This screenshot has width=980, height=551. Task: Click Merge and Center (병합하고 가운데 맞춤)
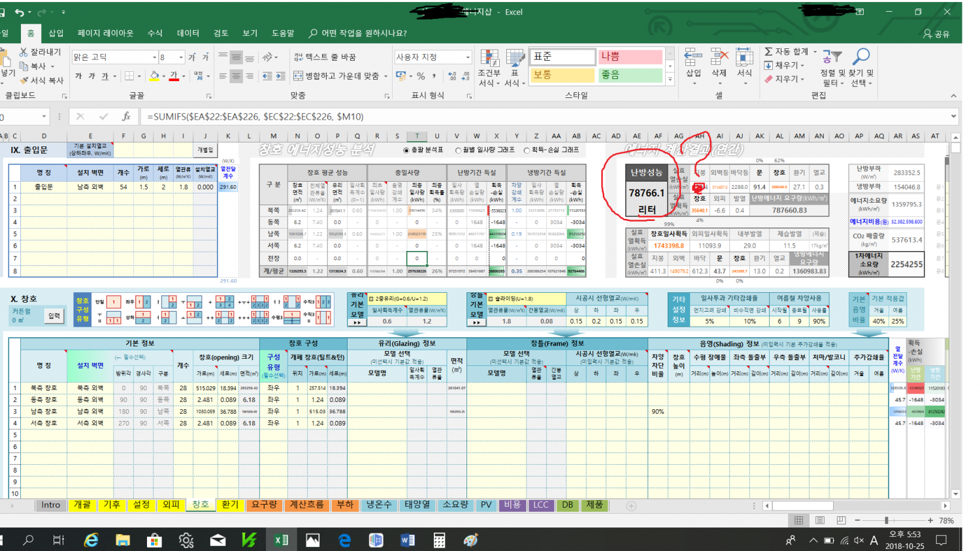pyautogui.click(x=340, y=76)
